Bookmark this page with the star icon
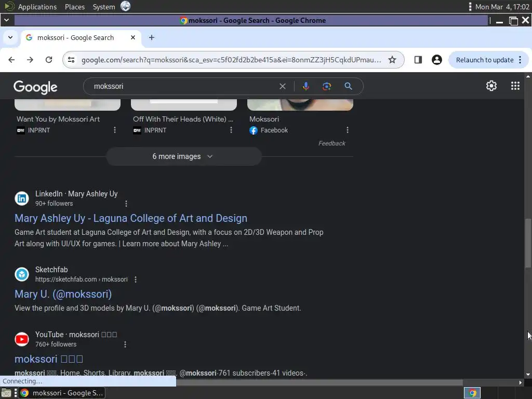The image size is (532, 399). point(392,60)
